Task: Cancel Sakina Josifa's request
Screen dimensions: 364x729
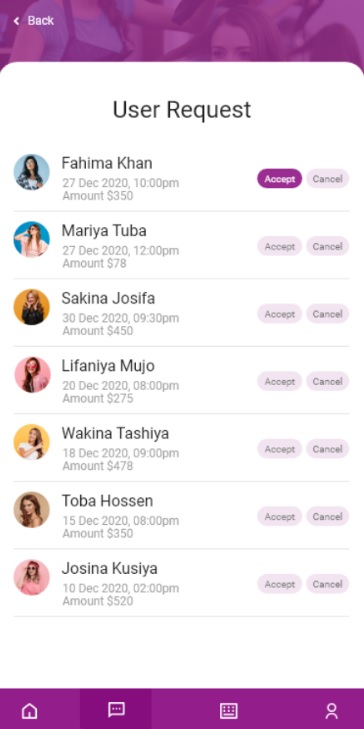Action: 327,314
